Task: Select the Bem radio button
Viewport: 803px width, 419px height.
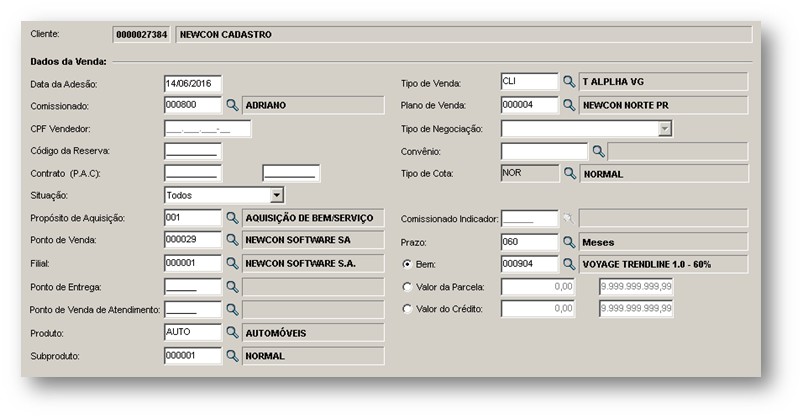Action: [x=407, y=264]
